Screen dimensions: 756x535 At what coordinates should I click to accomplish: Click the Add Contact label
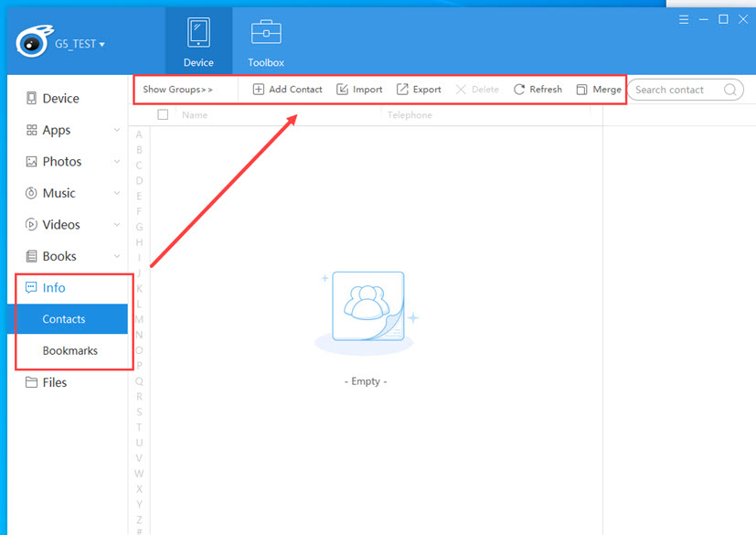[295, 90]
